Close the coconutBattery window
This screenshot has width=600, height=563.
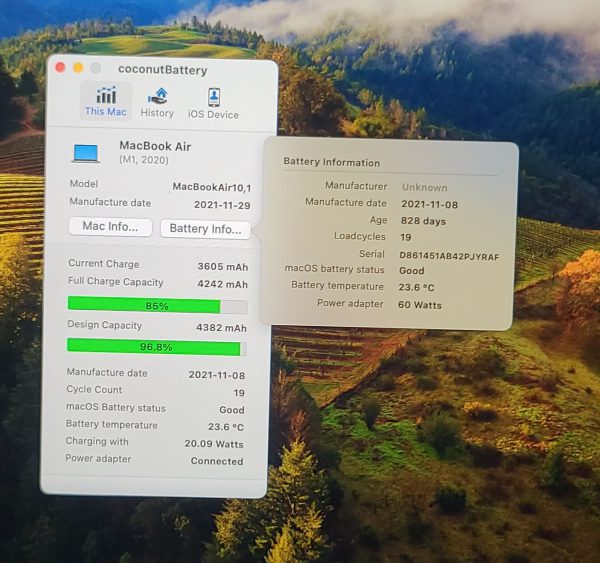(60, 68)
